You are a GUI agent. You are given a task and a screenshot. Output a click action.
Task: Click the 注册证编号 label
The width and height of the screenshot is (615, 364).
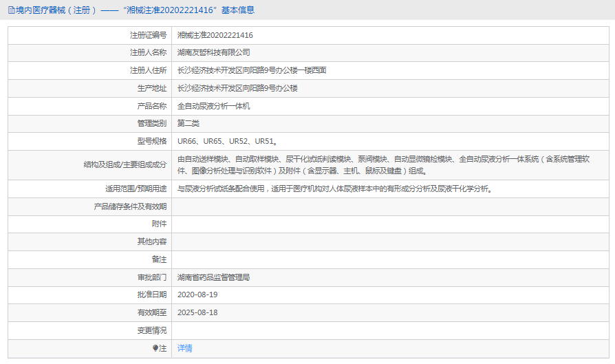click(x=149, y=35)
